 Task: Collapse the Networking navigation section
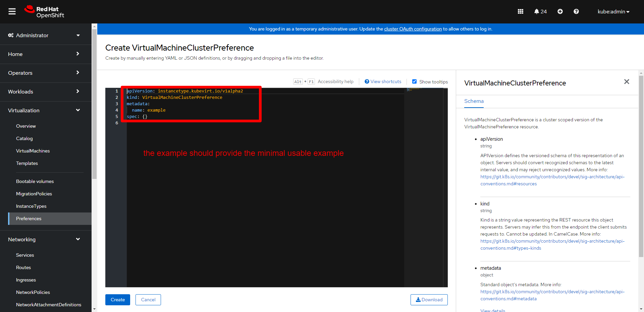46,239
